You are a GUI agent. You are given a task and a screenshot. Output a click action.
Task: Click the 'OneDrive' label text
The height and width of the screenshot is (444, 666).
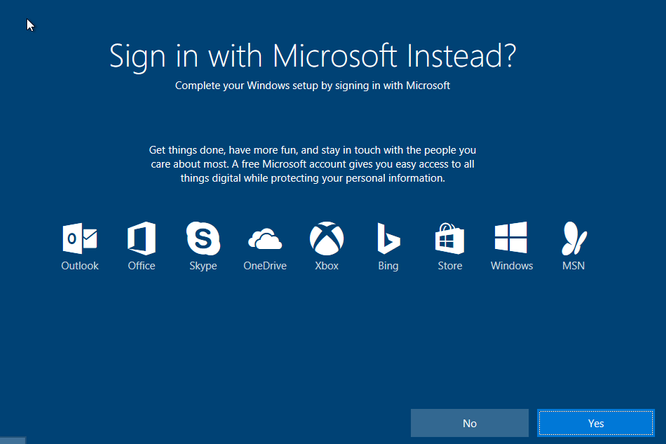coord(265,266)
